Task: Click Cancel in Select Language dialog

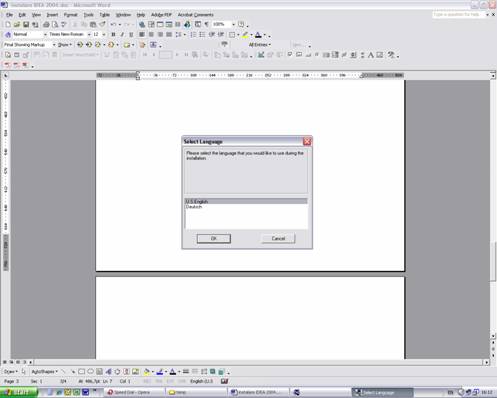Action: (x=278, y=239)
